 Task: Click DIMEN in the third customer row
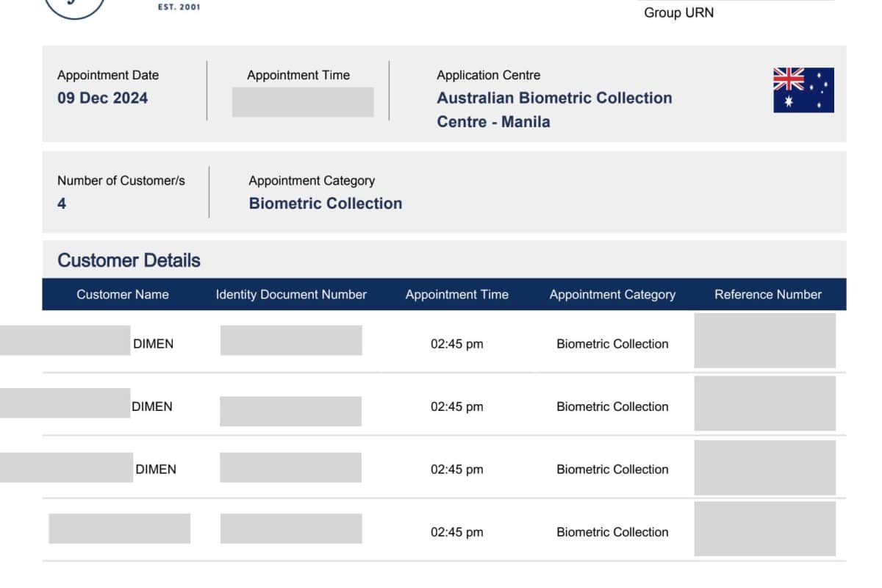click(x=156, y=469)
